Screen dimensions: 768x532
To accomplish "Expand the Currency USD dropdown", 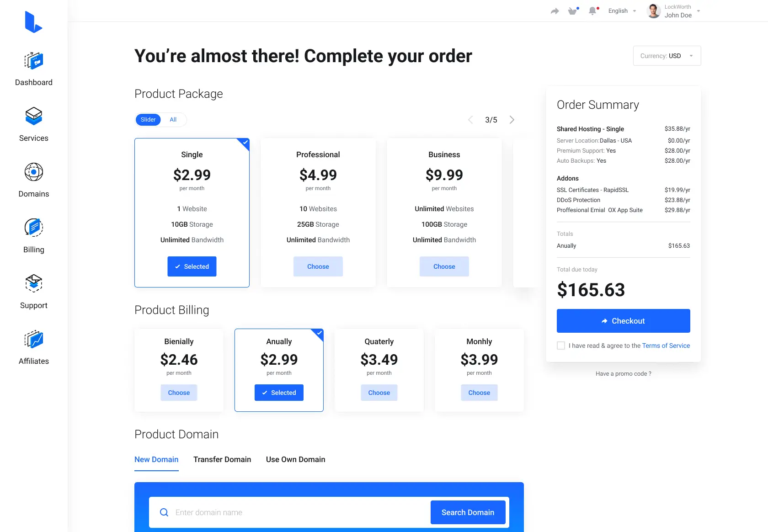I will click(x=667, y=56).
